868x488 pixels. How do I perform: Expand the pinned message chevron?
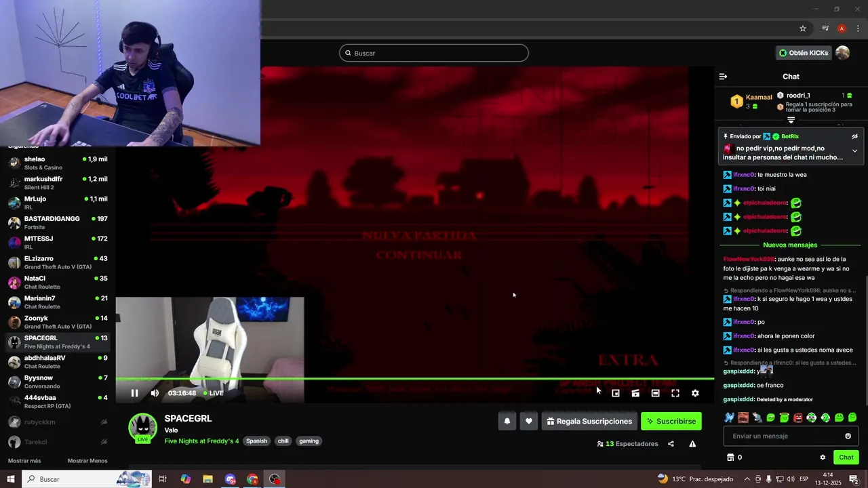pyautogui.click(x=854, y=151)
